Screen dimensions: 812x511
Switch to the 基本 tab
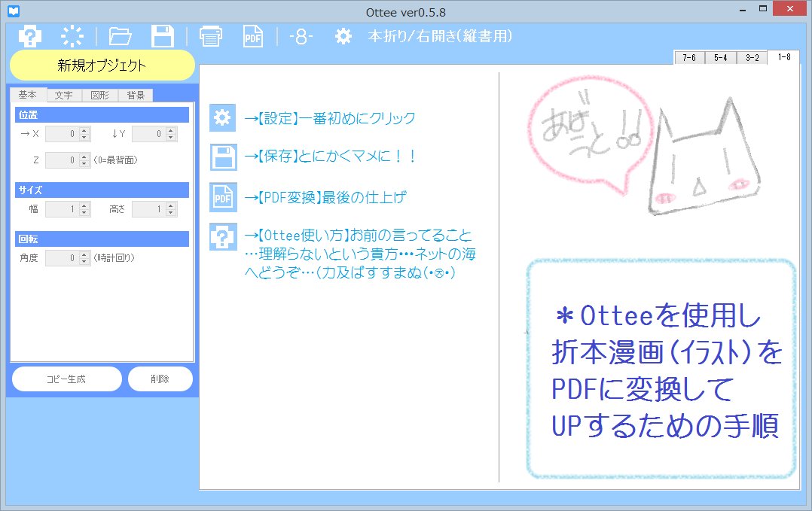[28, 95]
